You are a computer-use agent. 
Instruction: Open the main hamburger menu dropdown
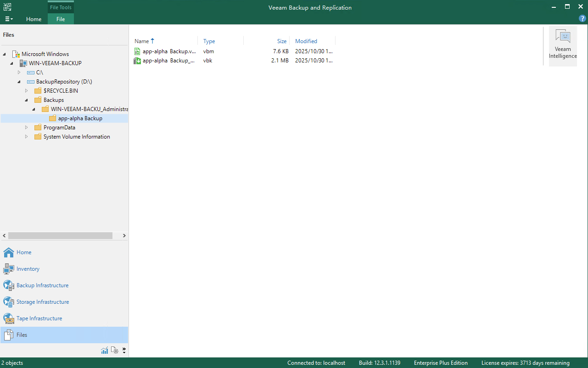pos(9,19)
